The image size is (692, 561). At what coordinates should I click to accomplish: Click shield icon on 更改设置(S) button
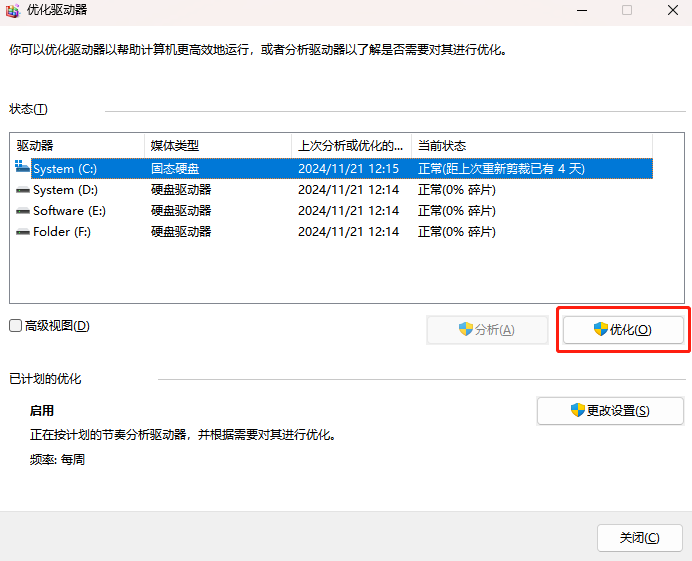[578, 410]
